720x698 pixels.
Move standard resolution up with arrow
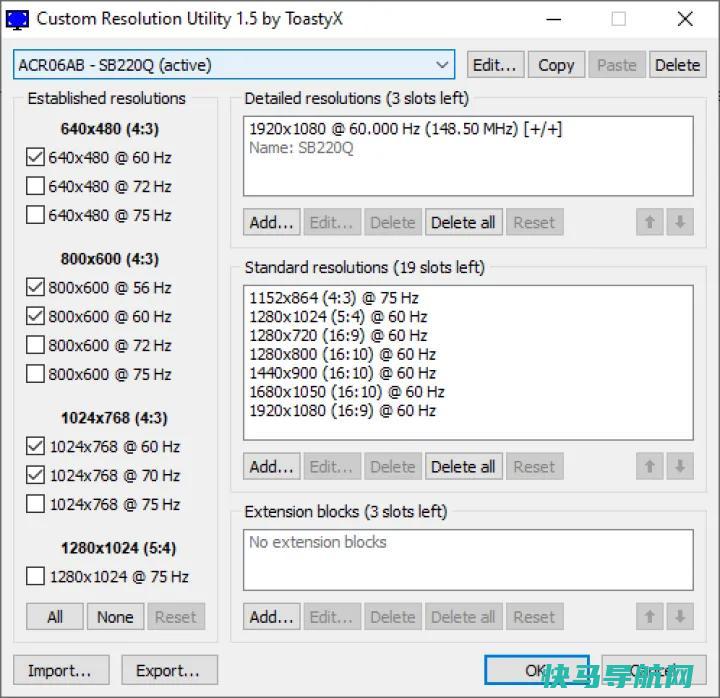[650, 467]
